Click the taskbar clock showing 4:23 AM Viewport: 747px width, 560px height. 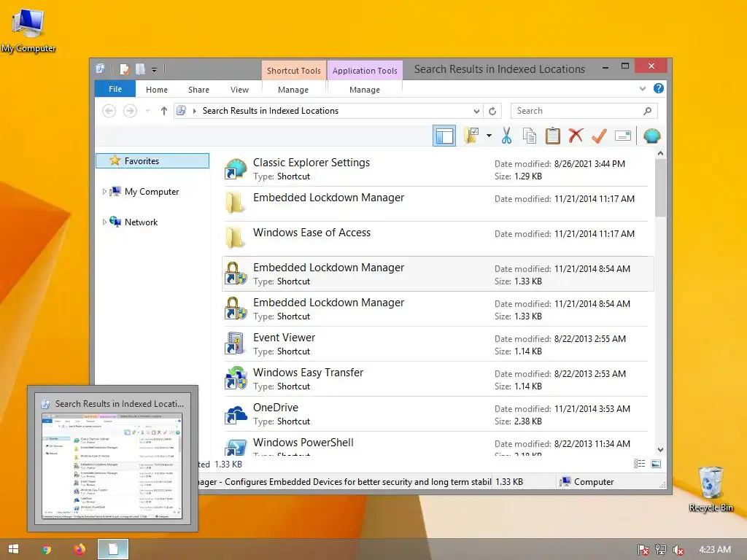point(715,550)
